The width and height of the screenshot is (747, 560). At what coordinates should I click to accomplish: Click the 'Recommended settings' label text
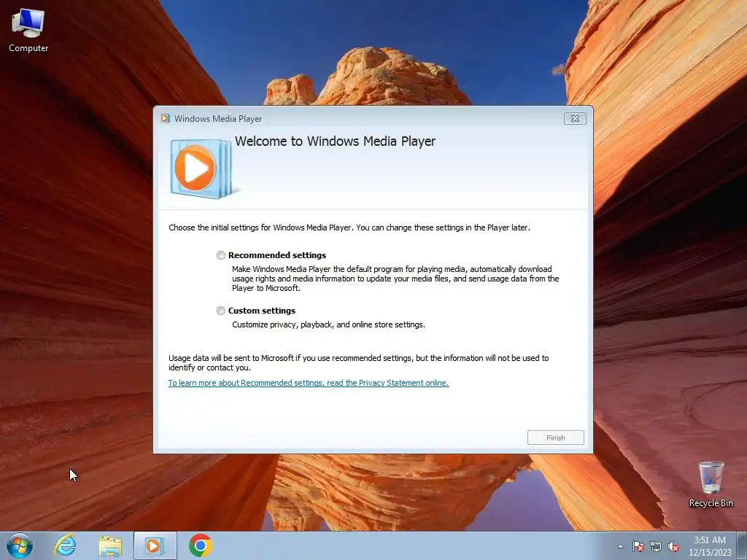(x=276, y=255)
